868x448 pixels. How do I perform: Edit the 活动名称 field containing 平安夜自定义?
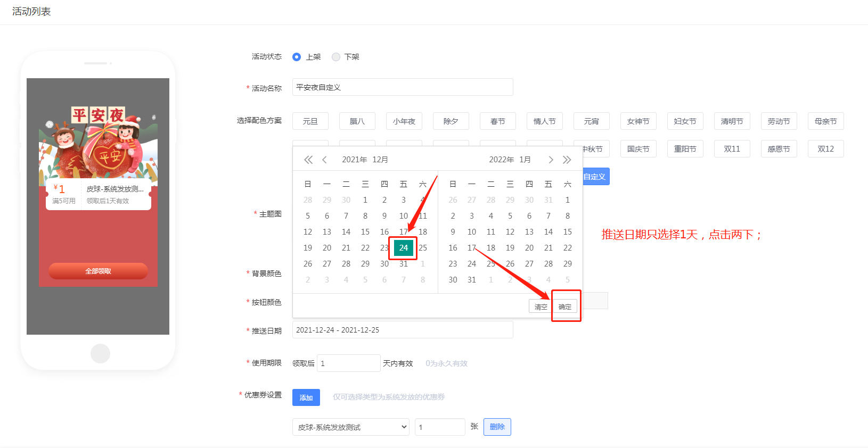tap(403, 87)
